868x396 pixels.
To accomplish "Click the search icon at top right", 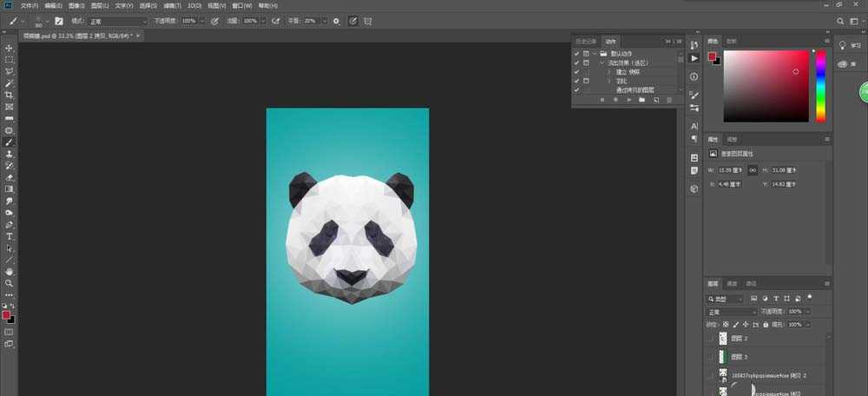I will coord(839,21).
